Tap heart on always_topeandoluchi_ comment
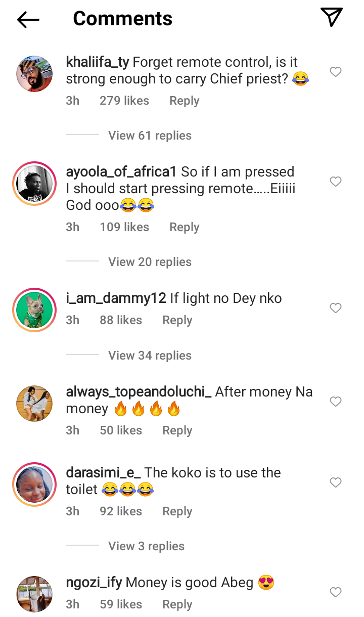The width and height of the screenshot is (364, 617). pyautogui.click(x=336, y=402)
